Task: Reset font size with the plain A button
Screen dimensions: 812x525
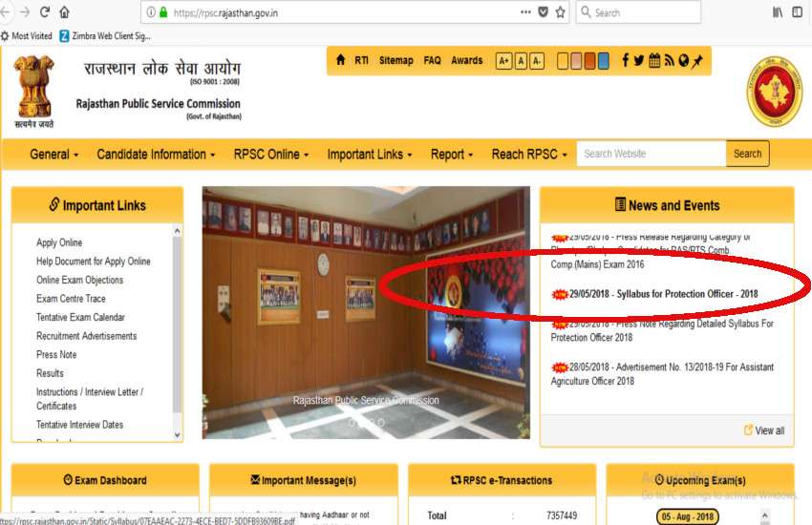Action: tap(521, 61)
